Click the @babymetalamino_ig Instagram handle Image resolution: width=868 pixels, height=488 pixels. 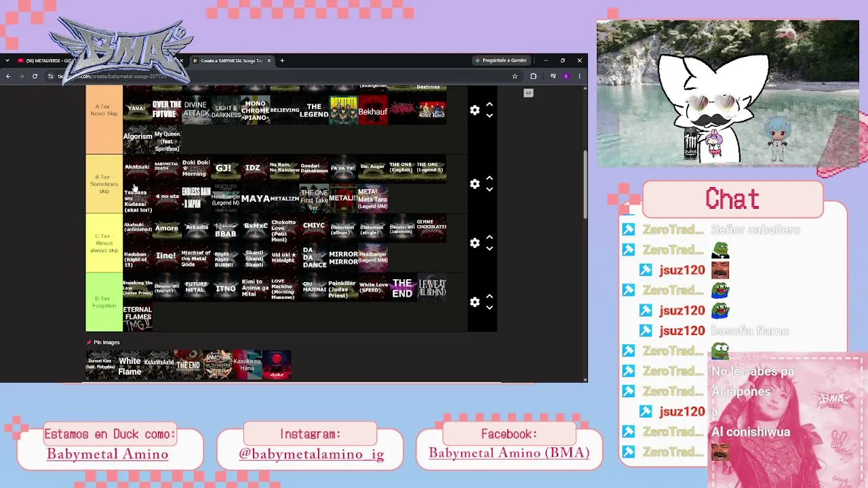311,454
